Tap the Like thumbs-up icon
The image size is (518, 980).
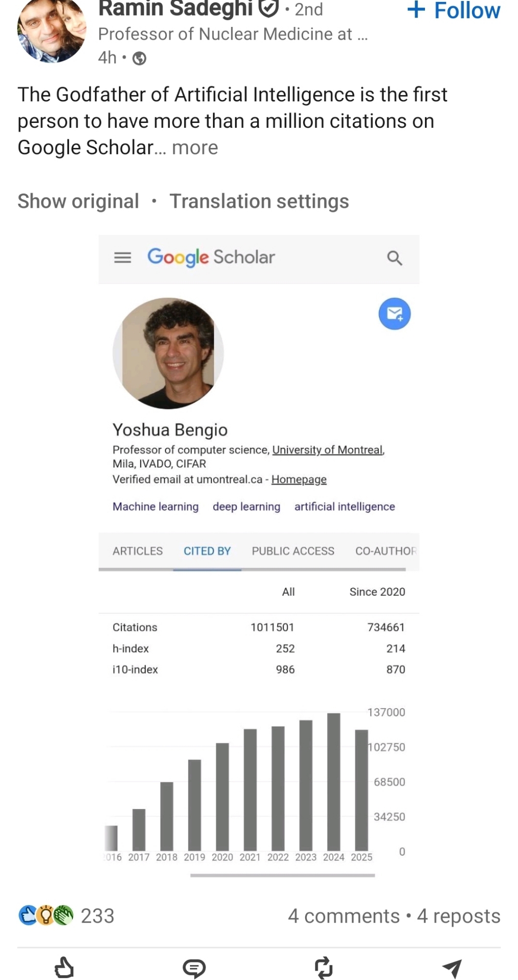click(64, 967)
